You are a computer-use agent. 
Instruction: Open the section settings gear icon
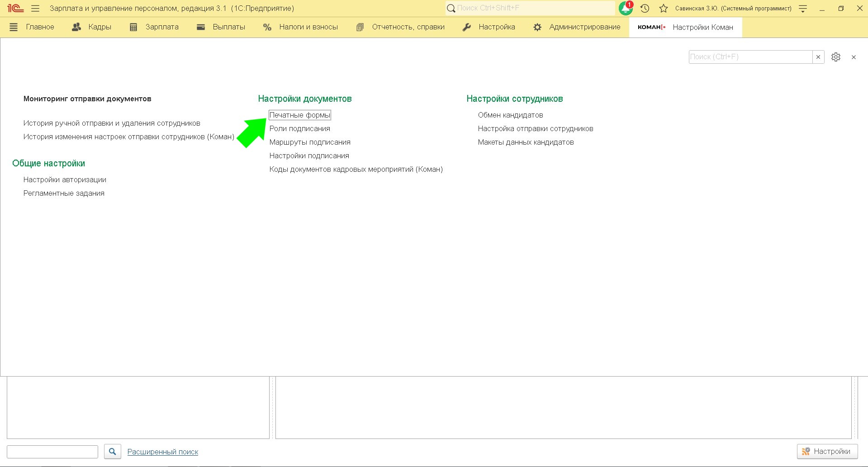[x=835, y=57]
